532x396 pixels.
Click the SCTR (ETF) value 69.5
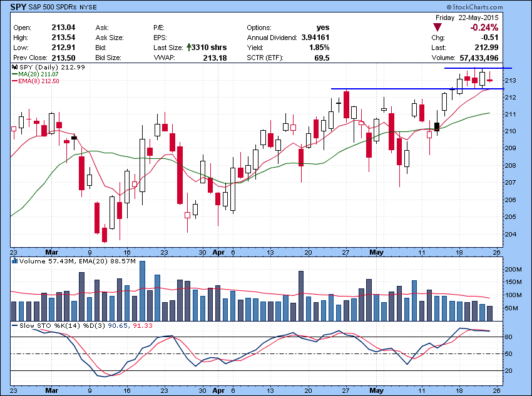[322, 58]
